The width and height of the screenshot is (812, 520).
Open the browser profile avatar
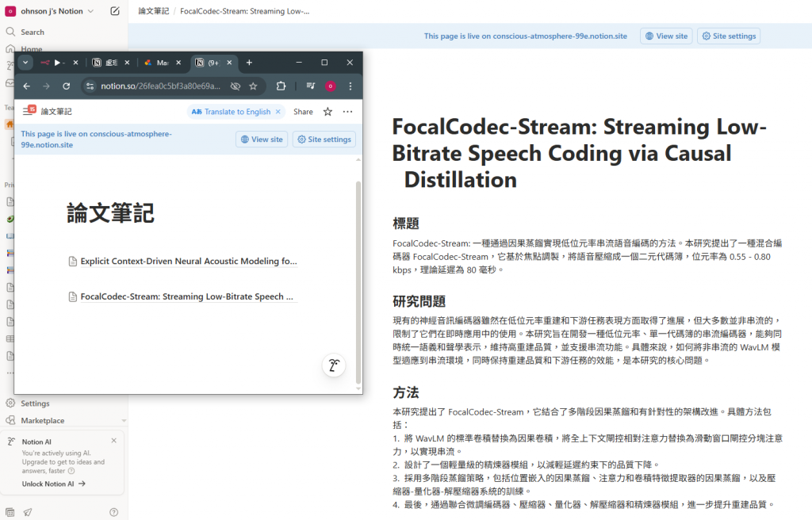(x=331, y=86)
